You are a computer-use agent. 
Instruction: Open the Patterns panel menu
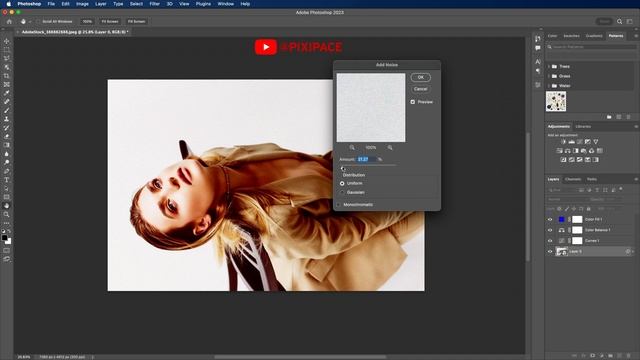click(636, 36)
